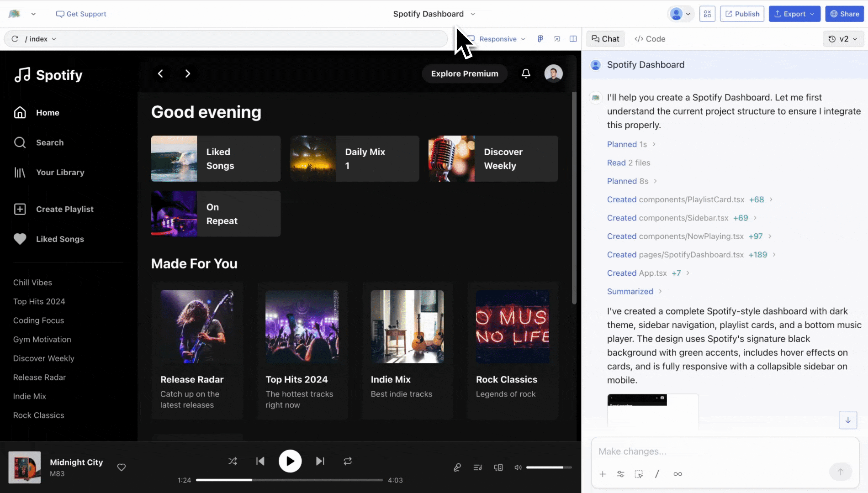Toggle shuffle playback
Screen dimensions: 868x493
tap(233, 461)
